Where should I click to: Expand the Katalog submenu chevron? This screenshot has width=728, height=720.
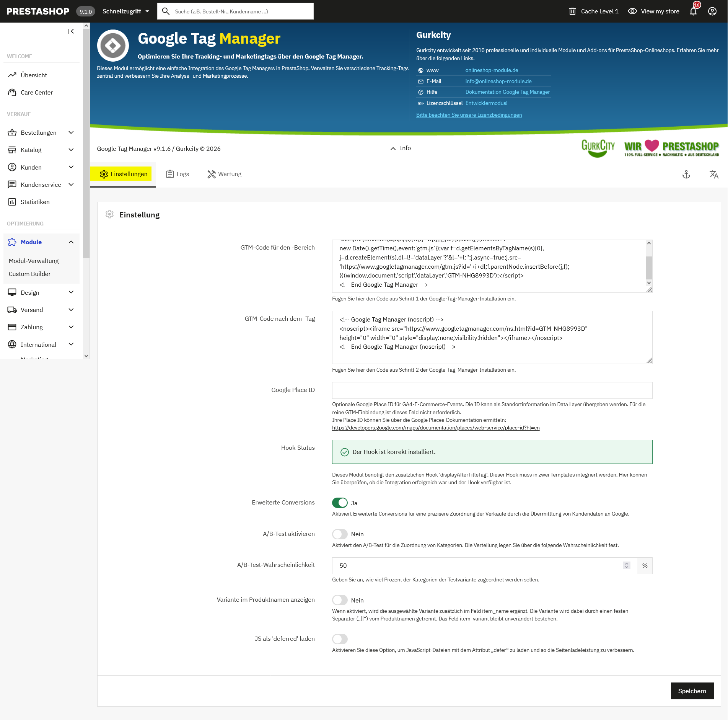point(71,150)
